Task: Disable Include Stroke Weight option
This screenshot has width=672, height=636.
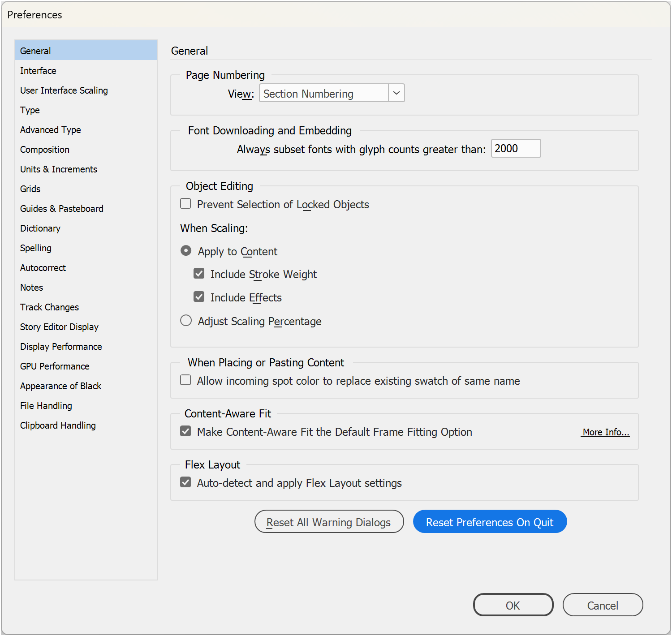Action: pos(199,273)
